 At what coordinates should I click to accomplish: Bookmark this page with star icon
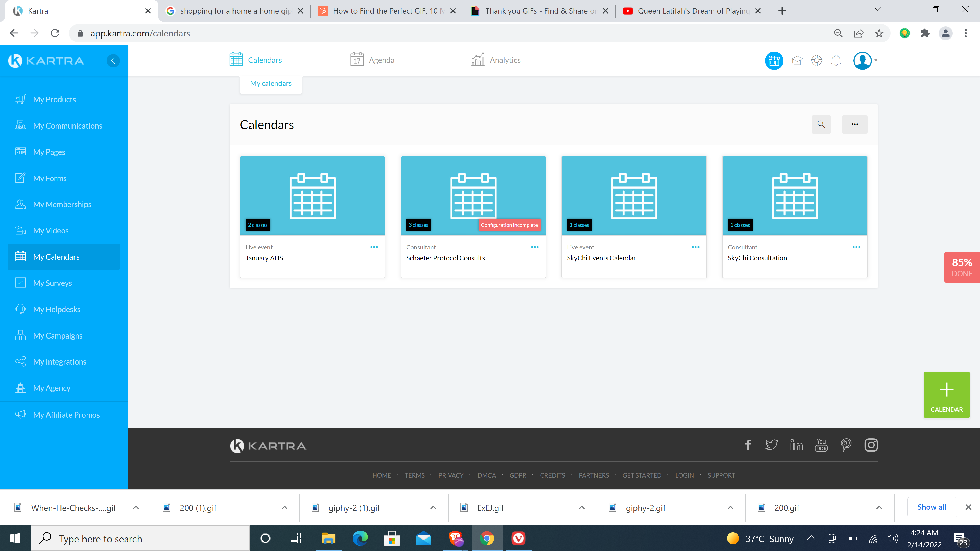click(x=879, y=33)
